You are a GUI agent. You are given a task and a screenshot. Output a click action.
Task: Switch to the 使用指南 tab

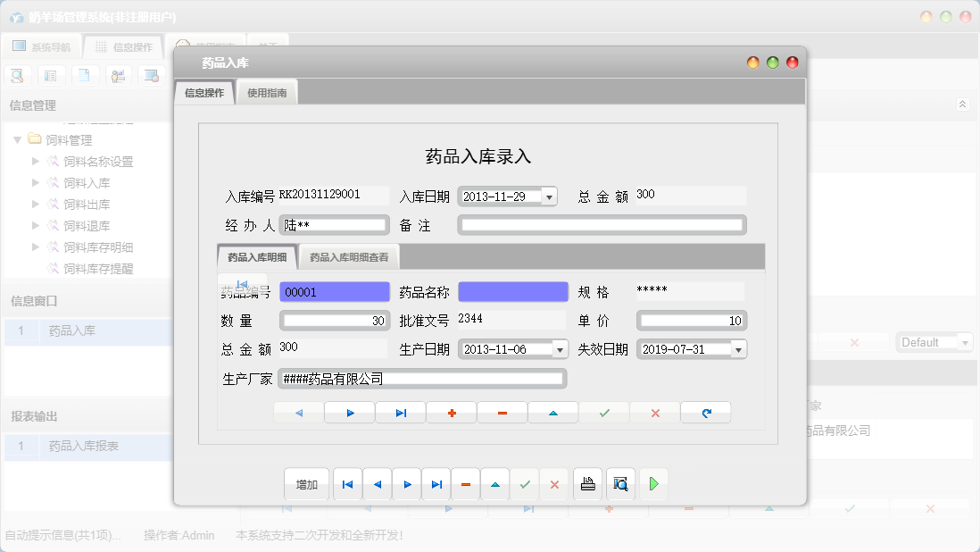click(x=267, y=90)
